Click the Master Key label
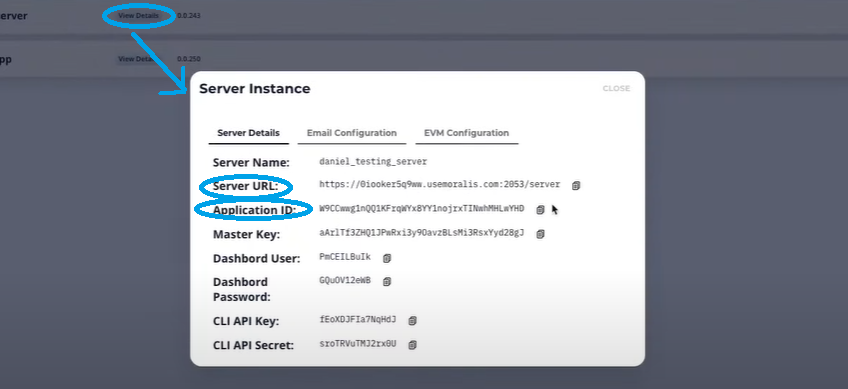848x389 pixels. (246, 235)
